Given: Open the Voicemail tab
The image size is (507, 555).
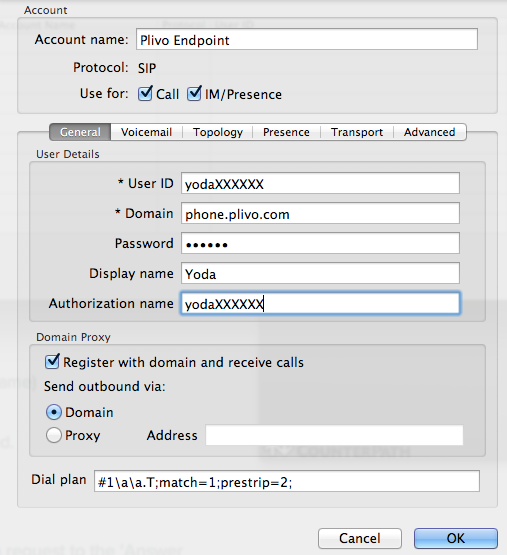Looking at the screenshot, I should click(x=147, y=132).
